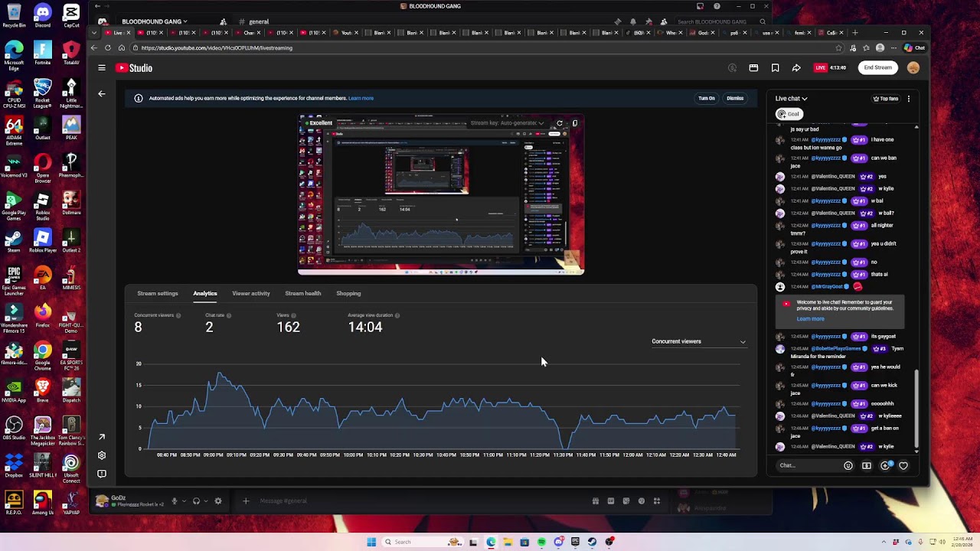Open the clapperboard create icon in header
This screenshot has height=551, width=980.
(x=753, y=68)
